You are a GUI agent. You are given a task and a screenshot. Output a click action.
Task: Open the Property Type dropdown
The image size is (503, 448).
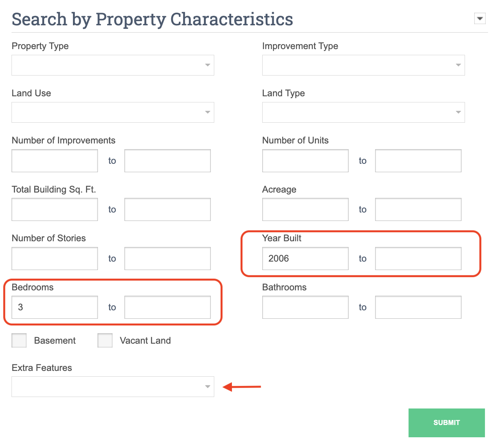click(x=113, y=65)
